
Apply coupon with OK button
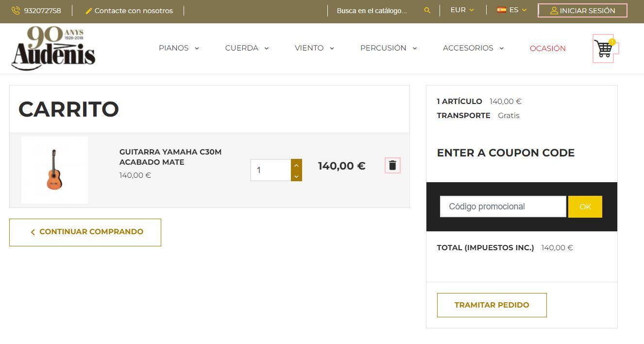click(585, 206)
